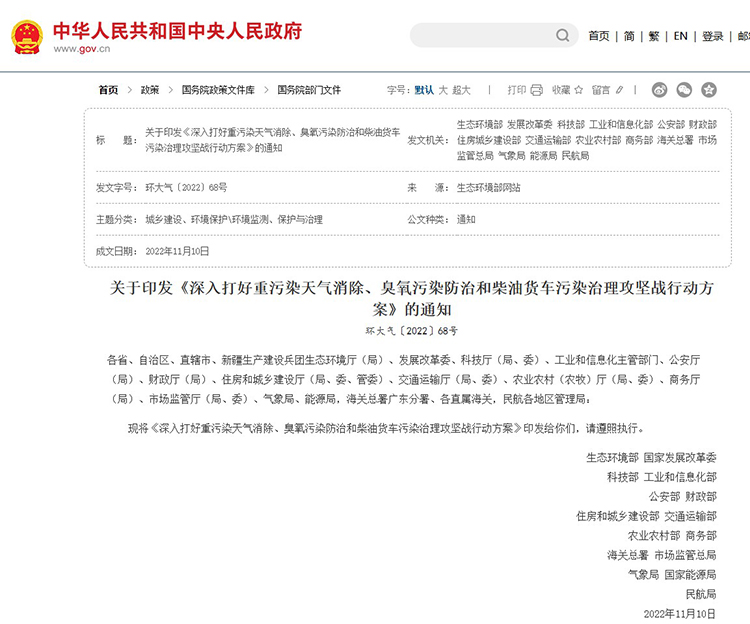Share via the WeChat icon
The height and width of the screenshot is (624, 750).
tap(684, 90)
